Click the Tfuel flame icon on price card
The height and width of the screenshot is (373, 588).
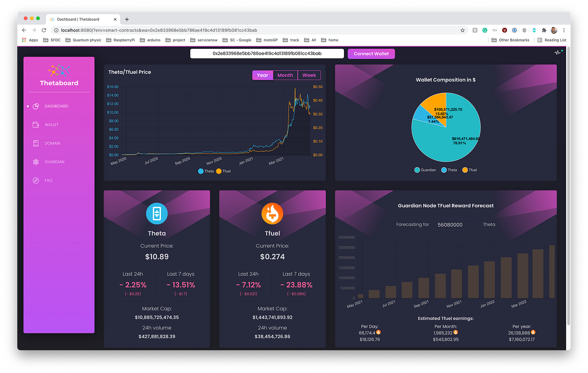(x=272, y=214)
